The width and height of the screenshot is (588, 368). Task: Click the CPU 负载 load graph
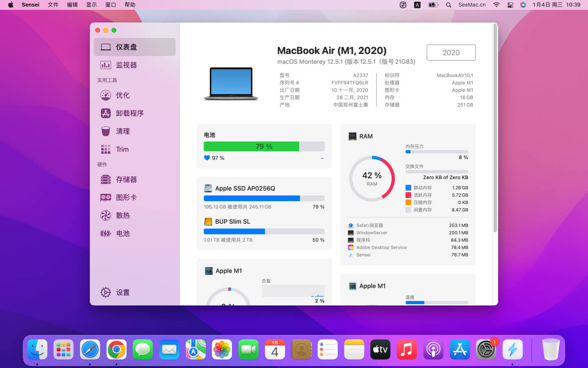click(293, 291)
